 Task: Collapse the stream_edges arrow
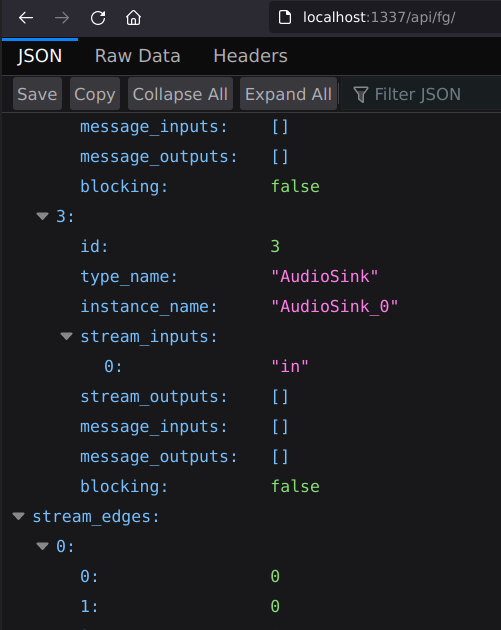pyautogui.click(x=18, y=516)
